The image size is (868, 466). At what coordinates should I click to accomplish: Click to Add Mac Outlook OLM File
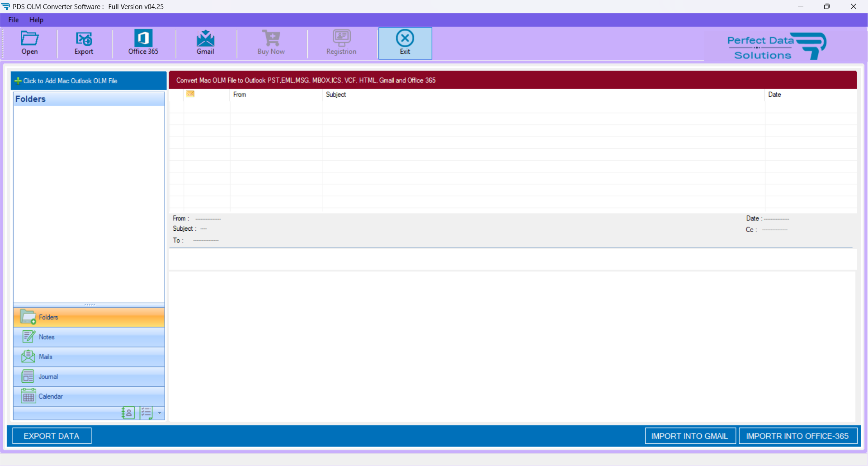(x=89, y=81)
